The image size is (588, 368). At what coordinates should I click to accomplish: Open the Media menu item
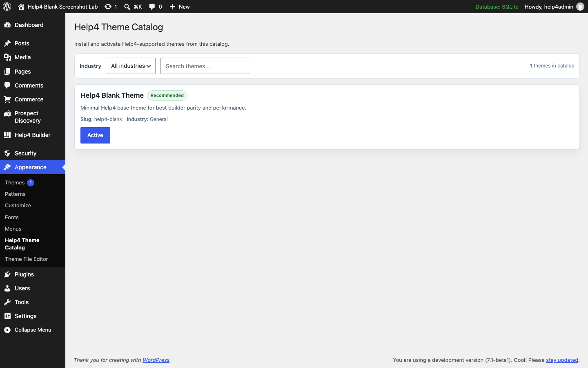pyautogui.click(x=33, y=57)
